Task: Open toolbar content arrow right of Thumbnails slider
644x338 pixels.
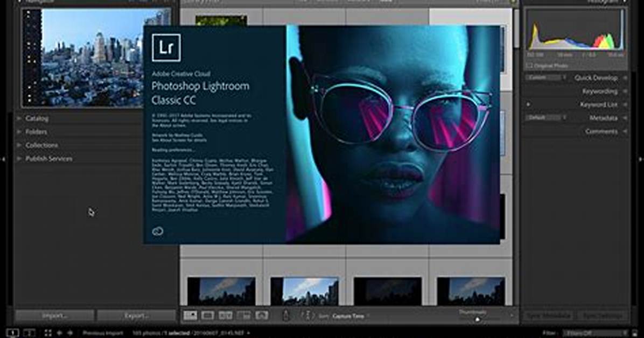Action: tap(512, 315)
